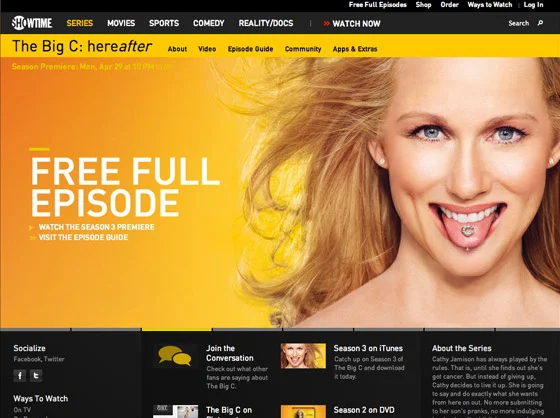Click the Shop link
Screen dimensions: 560x418
coord(423,5)
